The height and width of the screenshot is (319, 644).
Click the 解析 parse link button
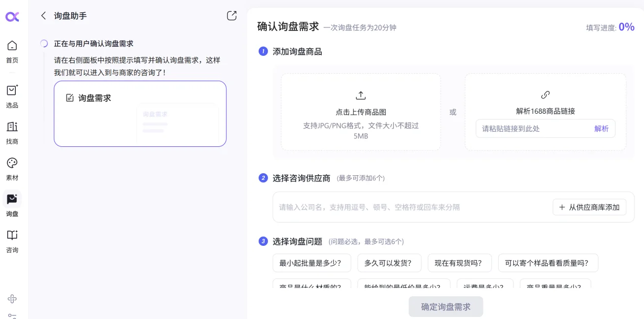601,129
